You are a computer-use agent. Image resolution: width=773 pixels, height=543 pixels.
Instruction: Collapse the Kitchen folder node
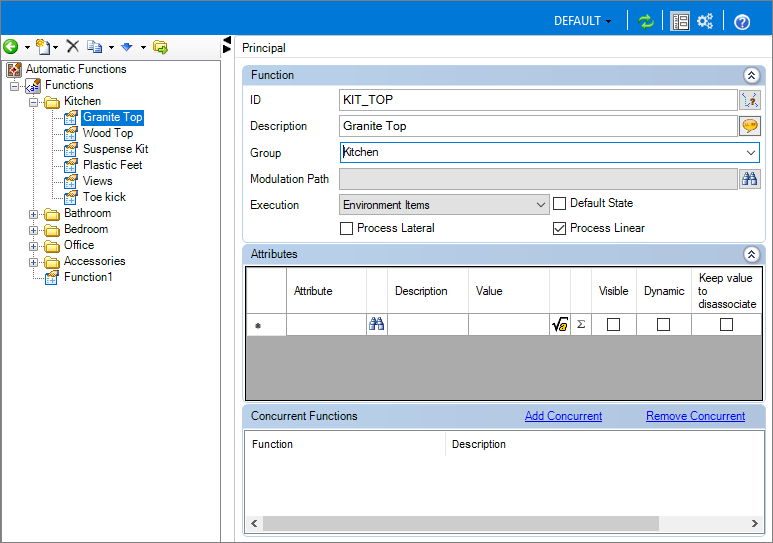pyautogui.click(x=33, y=103)
